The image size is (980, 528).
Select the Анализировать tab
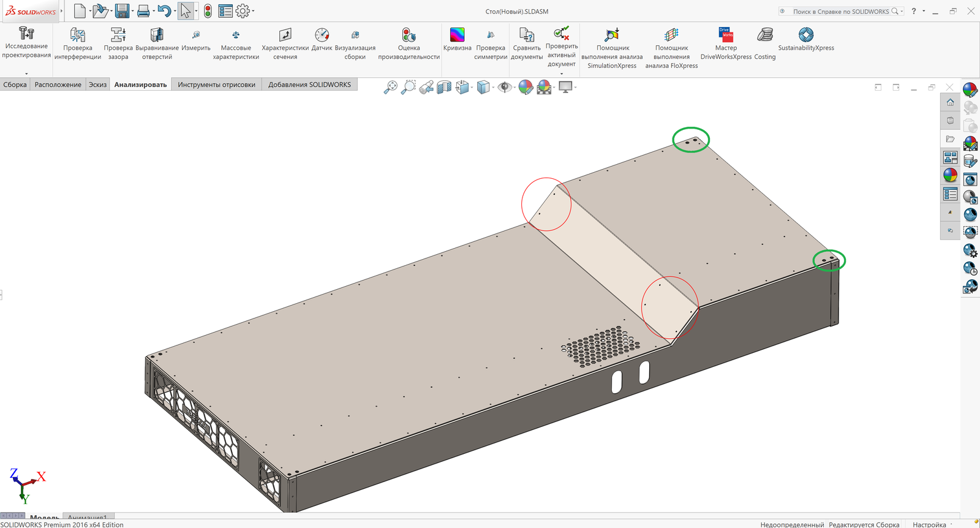tap(140, 85)
